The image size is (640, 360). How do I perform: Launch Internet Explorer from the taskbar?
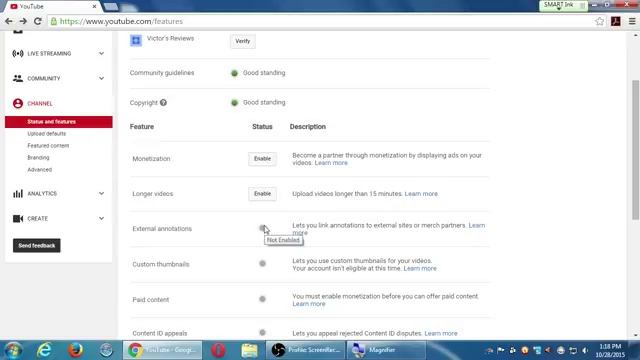point(44,350)
